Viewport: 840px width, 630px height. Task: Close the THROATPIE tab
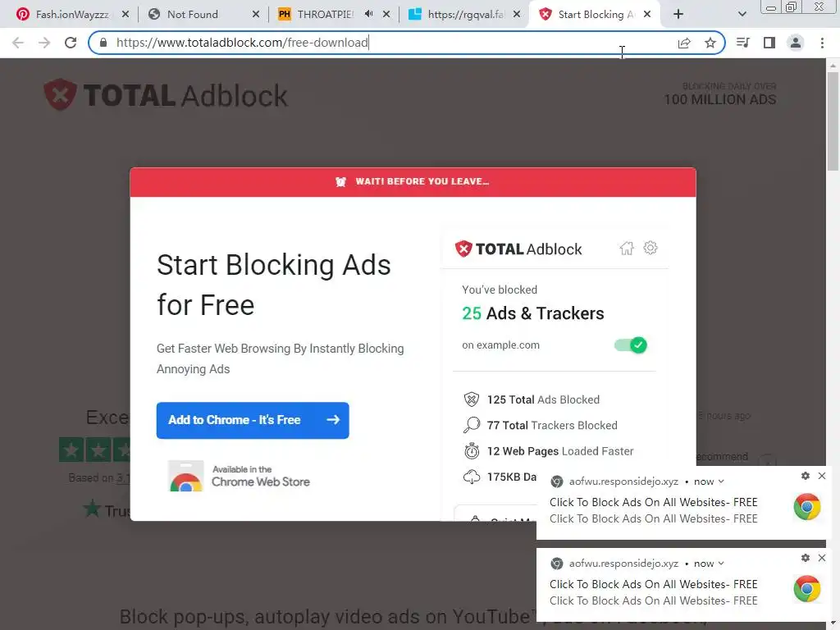click(x=386, y=15)
